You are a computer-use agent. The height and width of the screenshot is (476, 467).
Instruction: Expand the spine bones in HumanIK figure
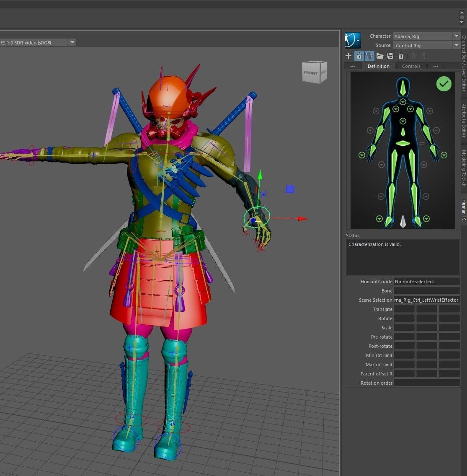click(x=402, y=121)
